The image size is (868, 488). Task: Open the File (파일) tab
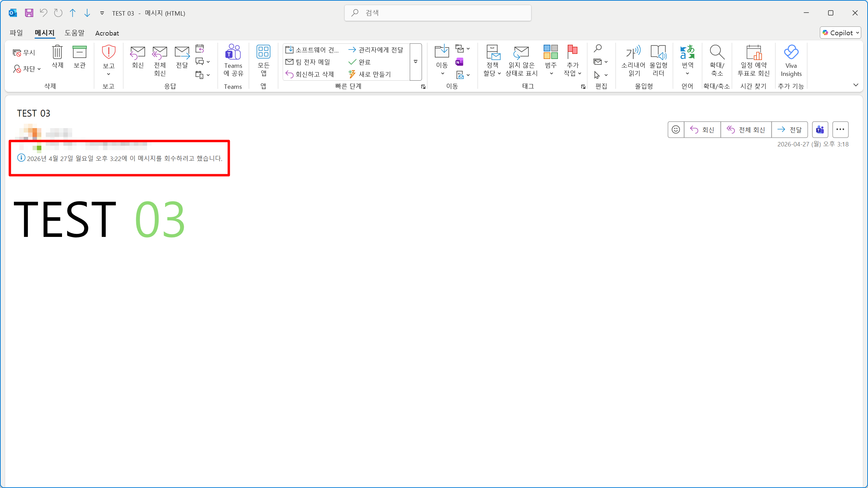coord(16,33)
